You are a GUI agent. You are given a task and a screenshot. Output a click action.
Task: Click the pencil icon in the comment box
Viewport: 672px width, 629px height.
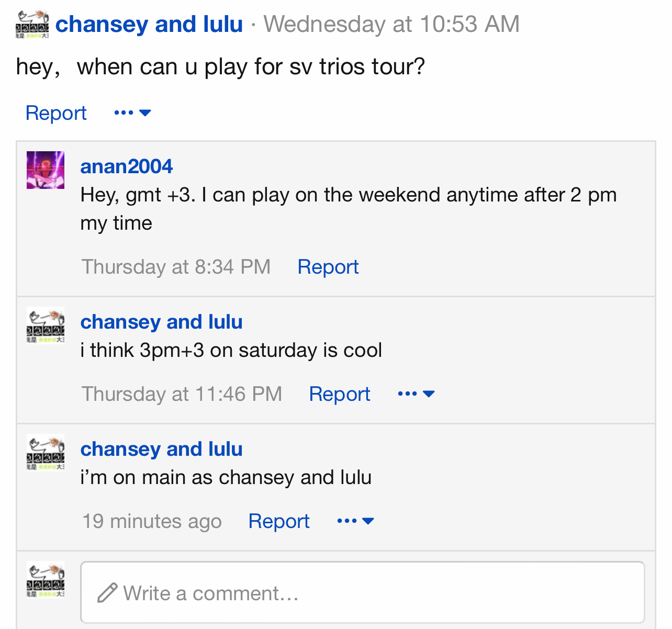click(107, 593)
